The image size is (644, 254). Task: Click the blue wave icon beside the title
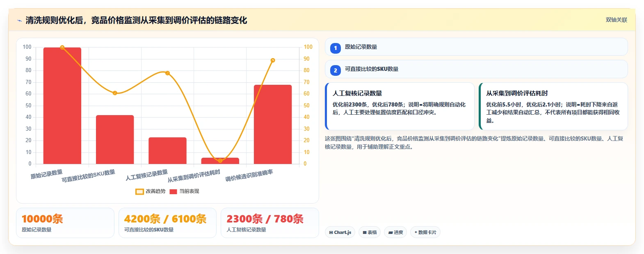[19, 20]
